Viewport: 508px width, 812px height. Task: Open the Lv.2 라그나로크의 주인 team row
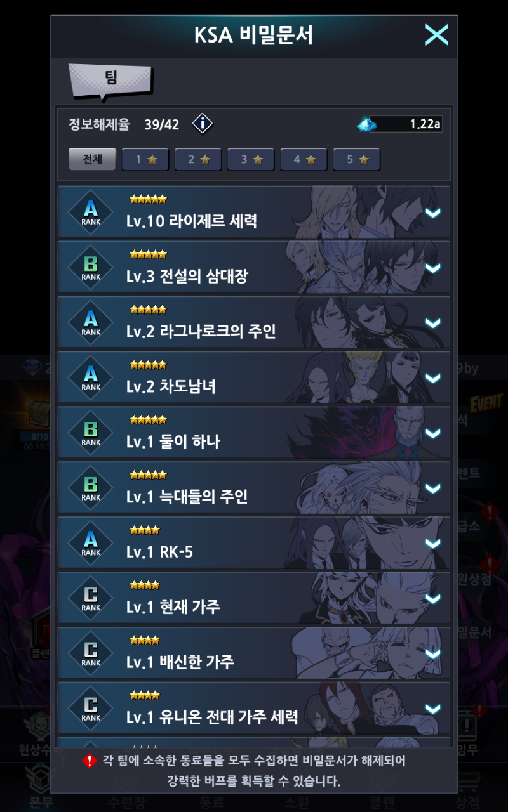tap(254, 323)
